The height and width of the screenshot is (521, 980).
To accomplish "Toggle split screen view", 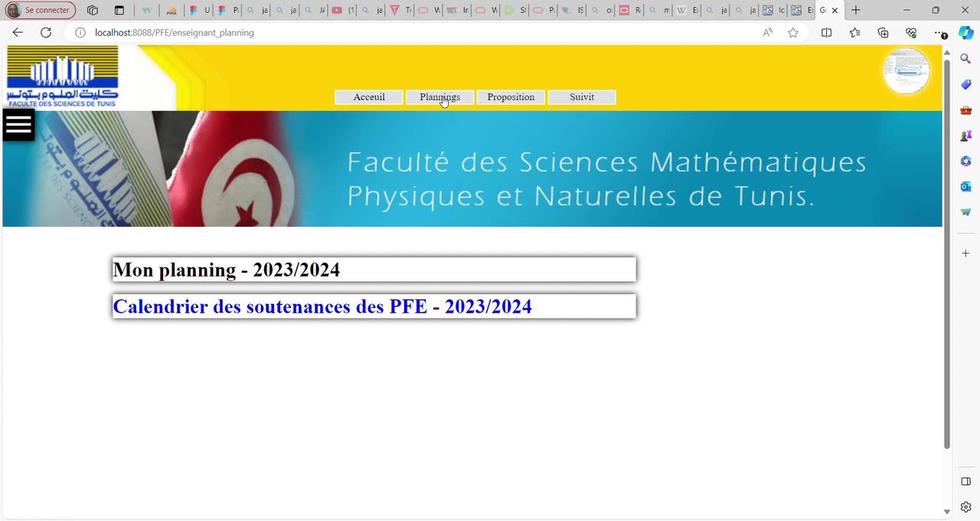I will pos(826,33).
